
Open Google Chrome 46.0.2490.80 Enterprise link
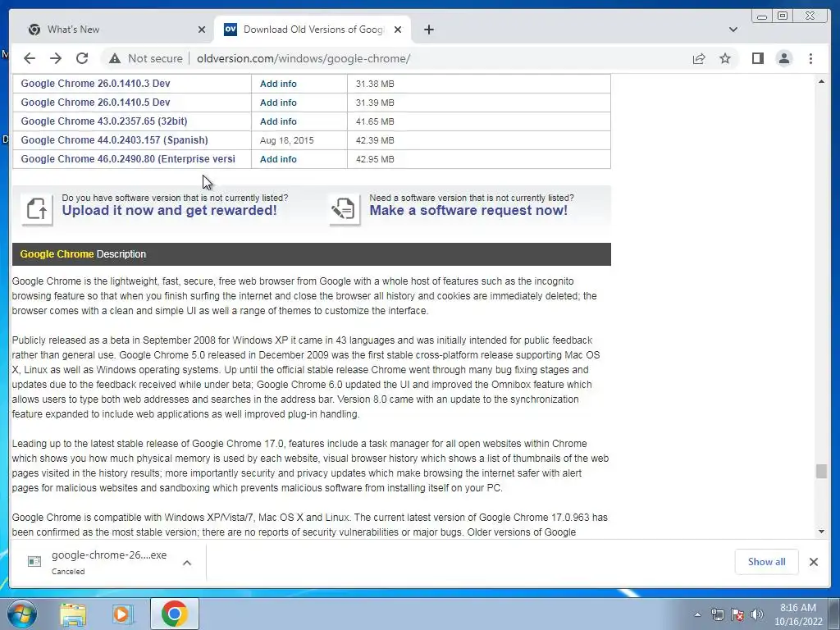[128, 159]
